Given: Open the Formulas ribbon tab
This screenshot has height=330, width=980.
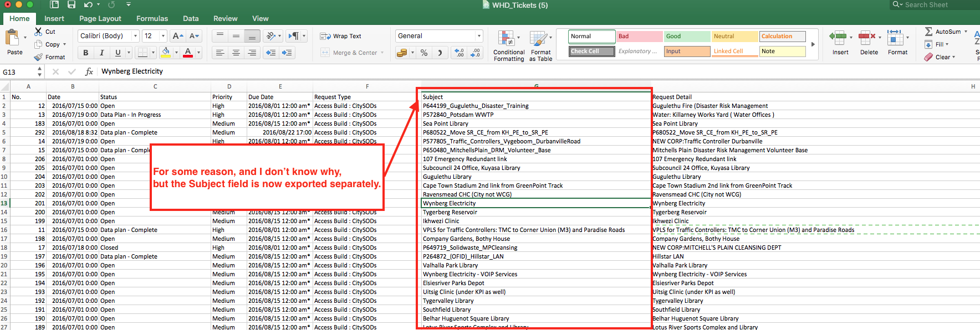Looking at the screenshot, I should [x=152, y=18].
